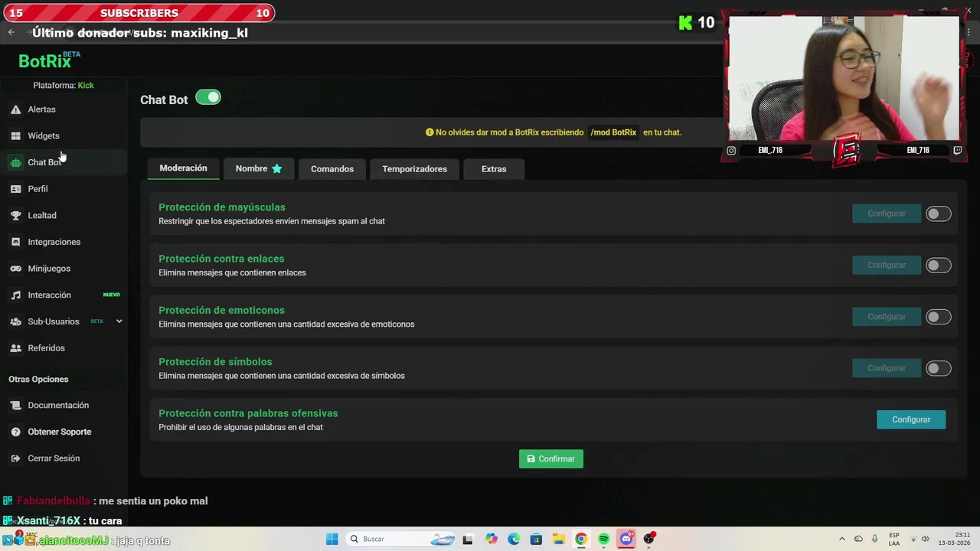Image resolution: width=980 pixels, height=551 pixels.
Task: Open Discord from the taskbar
Action: point(626,540)
